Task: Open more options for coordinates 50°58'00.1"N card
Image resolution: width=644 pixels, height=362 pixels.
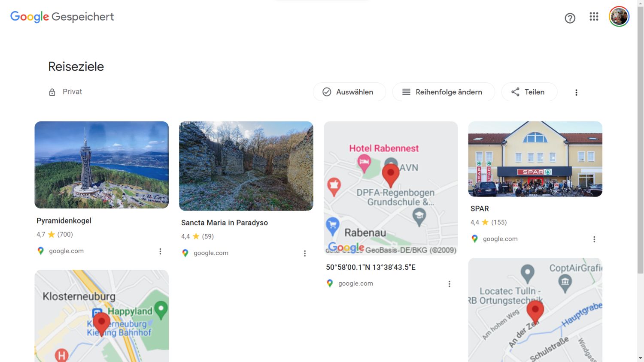Action: point(450,284)
